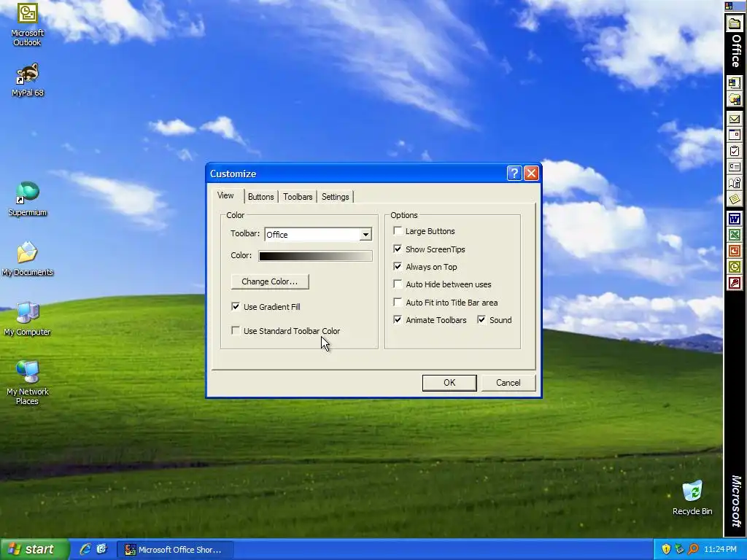Click New Office Document on the Shortcut Bar
This screenshot has height=560, width=747.
click(x=735, y=83)
